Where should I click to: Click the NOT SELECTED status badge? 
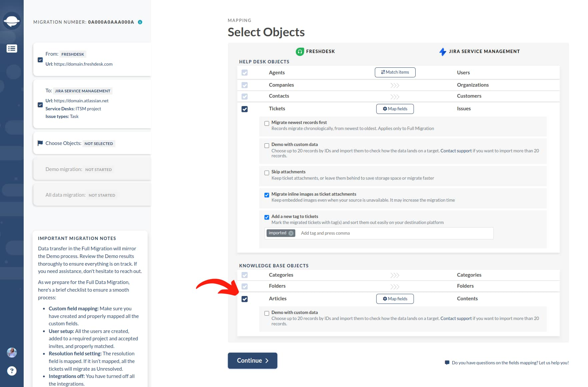pos(99,144)
